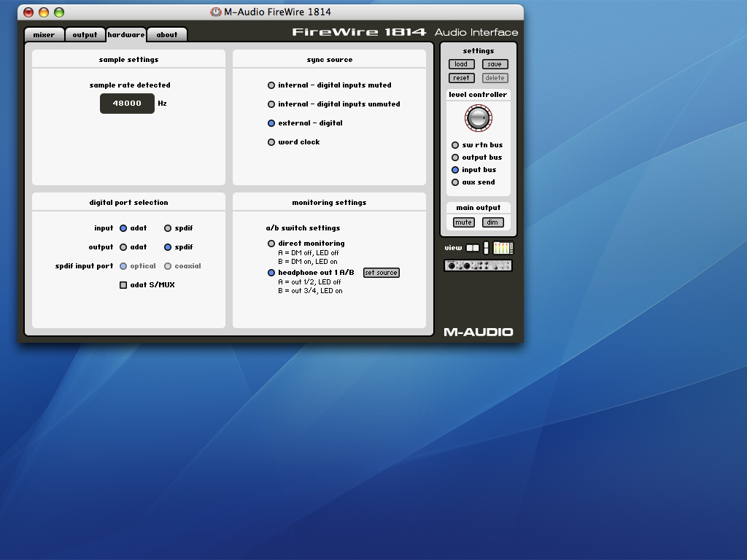Choose coaxial spdif input port

pos(168,266)
